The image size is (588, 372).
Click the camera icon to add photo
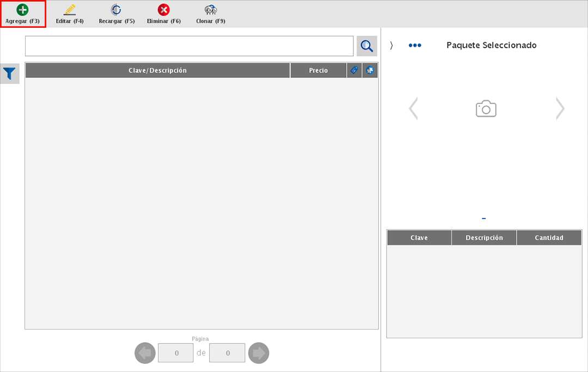tap(486, 108)
